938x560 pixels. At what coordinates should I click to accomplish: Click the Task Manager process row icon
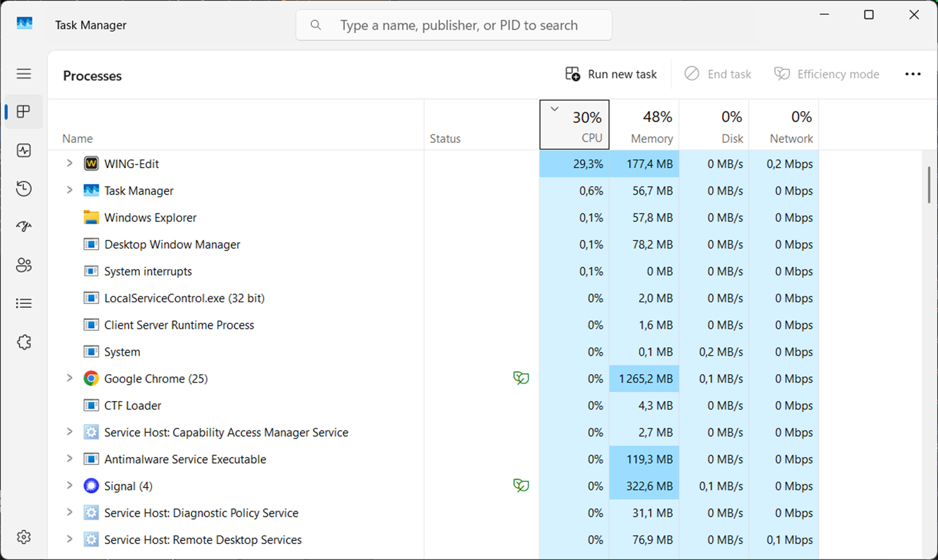91,190
